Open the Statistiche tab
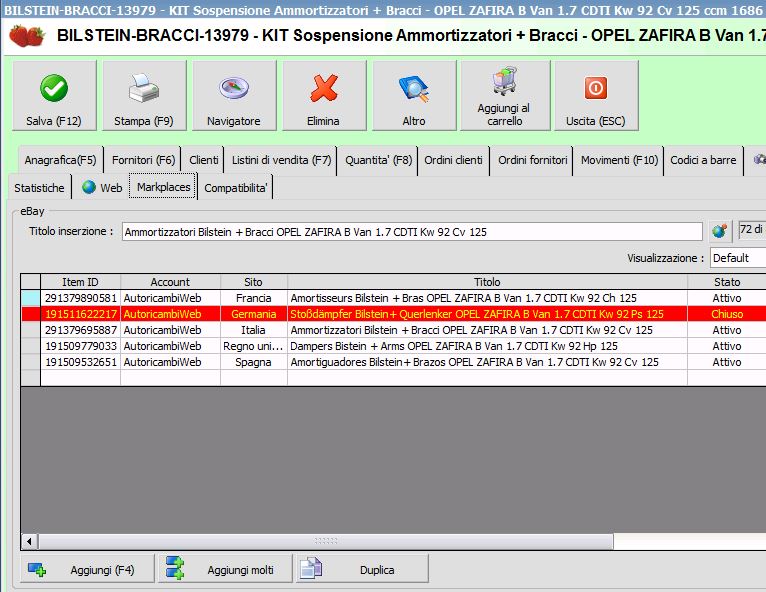 point(39,188)
